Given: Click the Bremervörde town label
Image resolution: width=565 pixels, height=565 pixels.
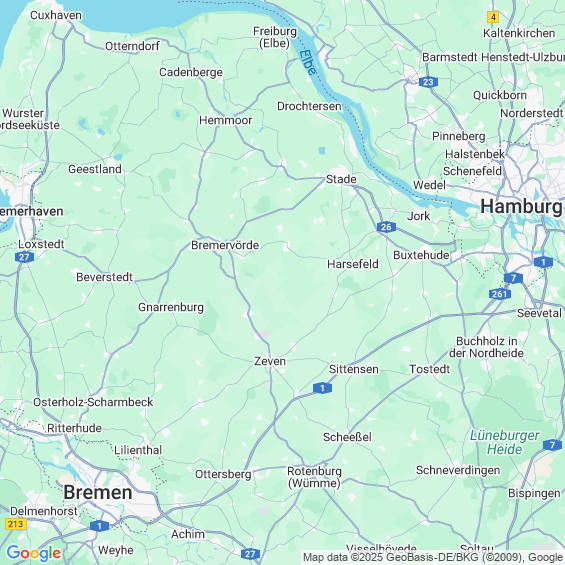Looking at the screenshot, I should [225, 245].
